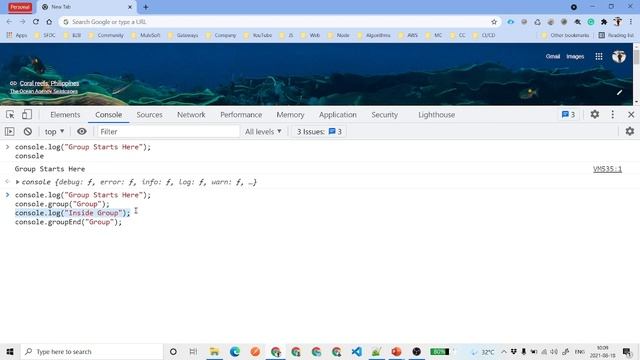The height and width of the screenshot is (360, 640).
Task: Click the browser back arrow
Action: point(9,22)
